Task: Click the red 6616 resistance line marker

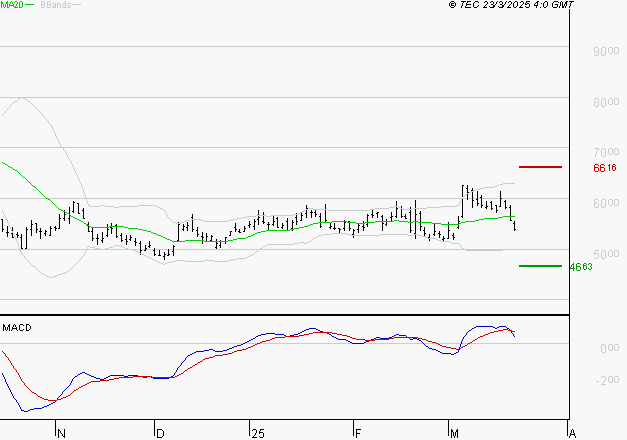Action: coord(540,167)
